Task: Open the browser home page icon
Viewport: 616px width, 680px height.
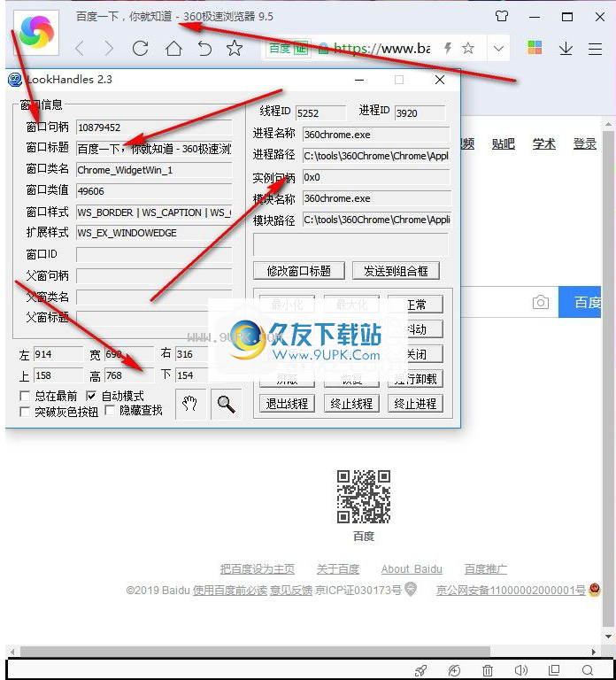Action: [173, 48]
